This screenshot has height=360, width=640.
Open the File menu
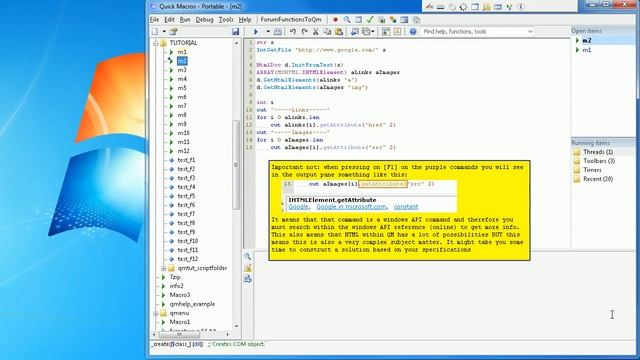point(154,20)
